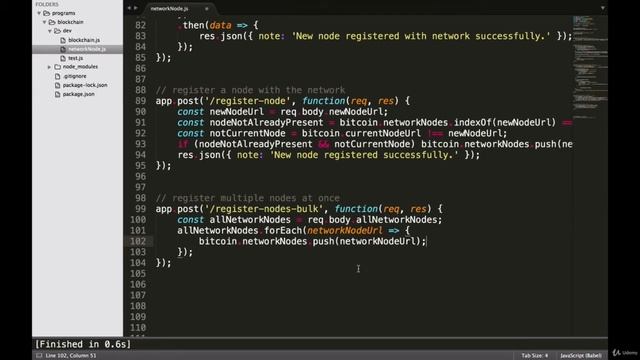Place cursor in '/register-nodes-bulk' string
Screen dimensions: 640x360
pyautogui.click(x=264, y=209)
